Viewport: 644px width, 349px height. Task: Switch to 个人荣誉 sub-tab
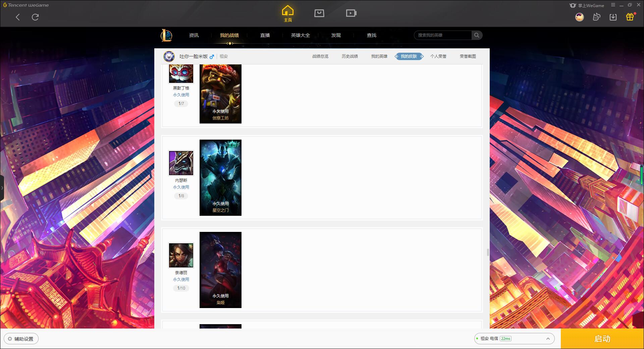pyautogui.click(x=438, y=56)
